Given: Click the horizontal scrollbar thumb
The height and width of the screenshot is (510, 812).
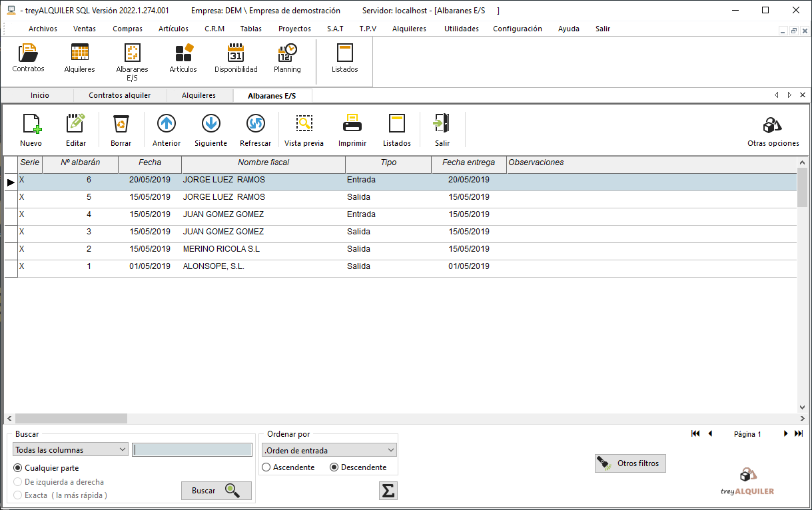Looking at the screenshot, I should pyautogui.click(x=70, y=419).
